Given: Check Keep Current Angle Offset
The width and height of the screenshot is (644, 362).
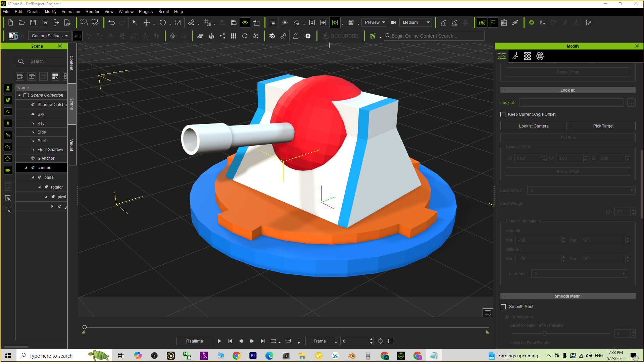Looking at the screenshot, I should pos(503,114).
